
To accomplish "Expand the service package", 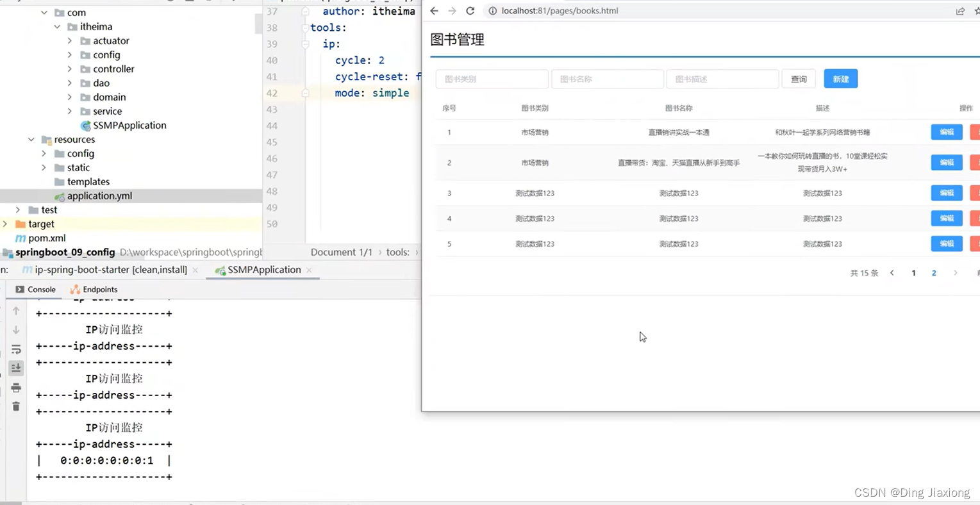I will point(70,111).
